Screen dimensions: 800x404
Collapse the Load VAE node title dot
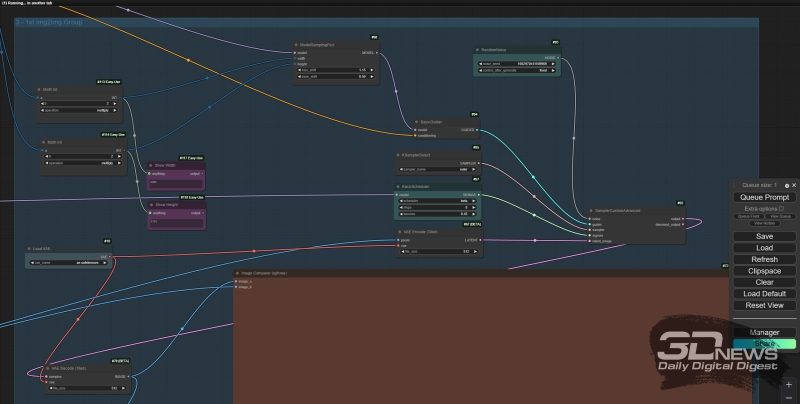point(29,248)
